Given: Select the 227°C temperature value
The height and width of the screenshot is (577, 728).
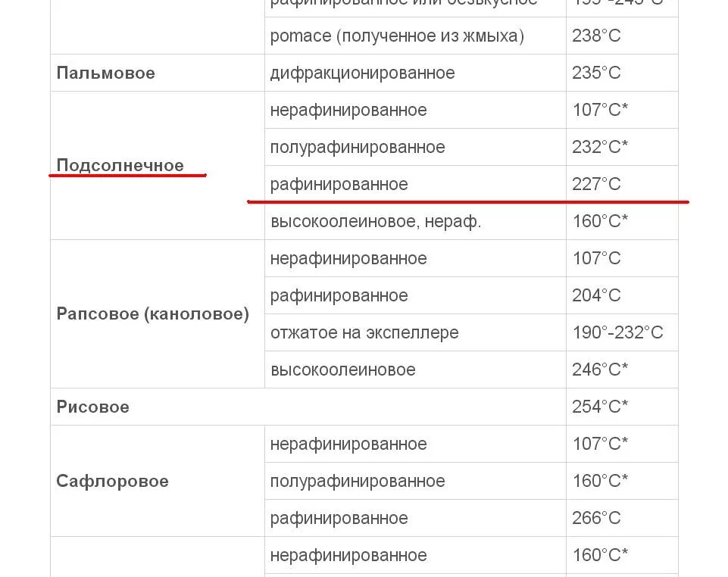Looking at the screenshot, I should [x=596, y=184].
